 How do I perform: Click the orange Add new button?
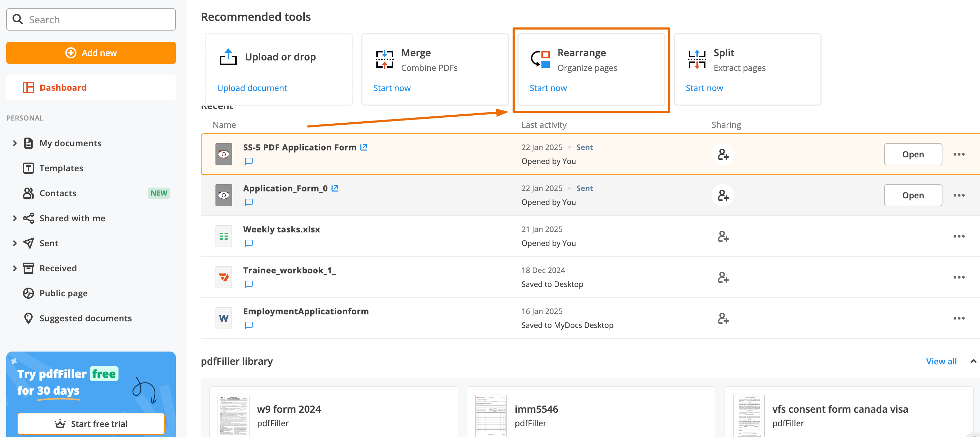(91, 53)
